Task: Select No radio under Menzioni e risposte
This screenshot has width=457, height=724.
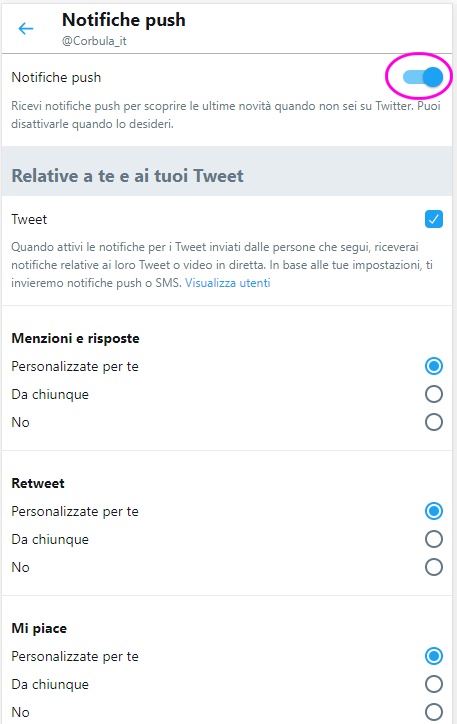Action: 433,422
